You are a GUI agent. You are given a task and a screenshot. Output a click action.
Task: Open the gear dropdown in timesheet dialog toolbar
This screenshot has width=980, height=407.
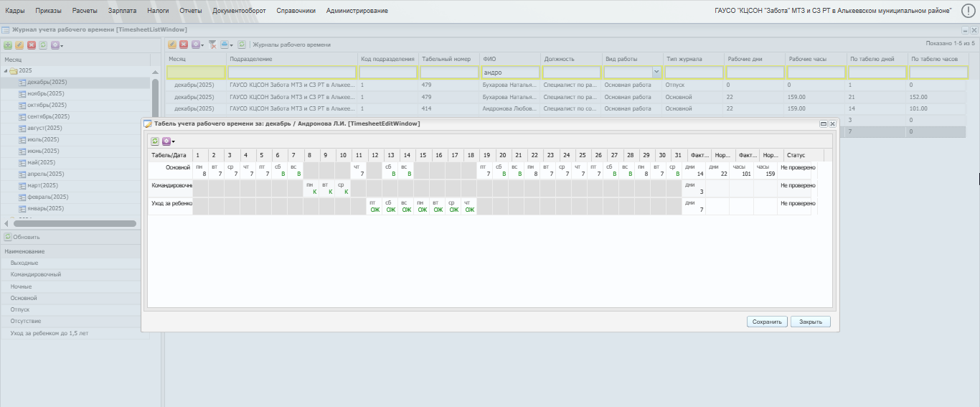click(x=169, y=141)
